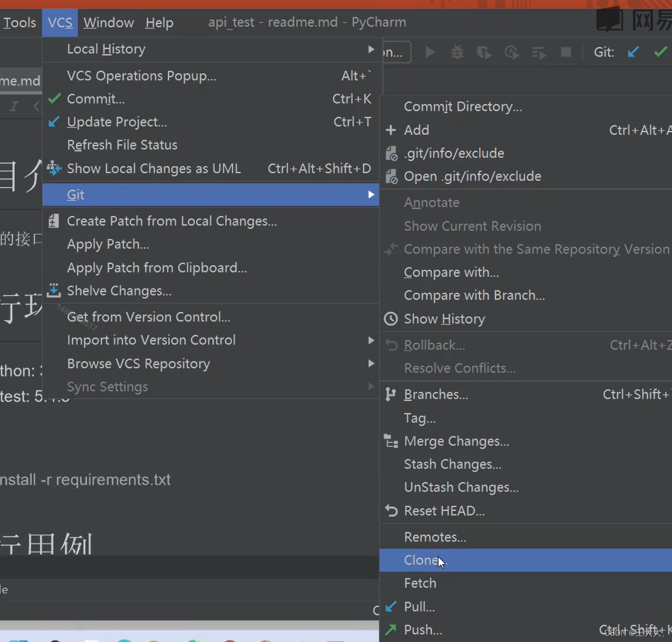
Task: Select Compare with Branch...
Action: (526, 296)
